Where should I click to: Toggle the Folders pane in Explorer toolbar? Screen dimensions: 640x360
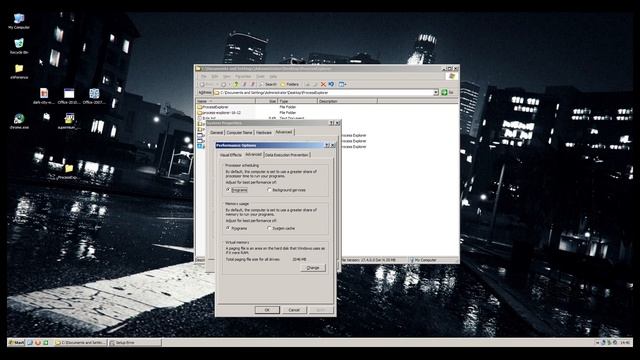289,84
